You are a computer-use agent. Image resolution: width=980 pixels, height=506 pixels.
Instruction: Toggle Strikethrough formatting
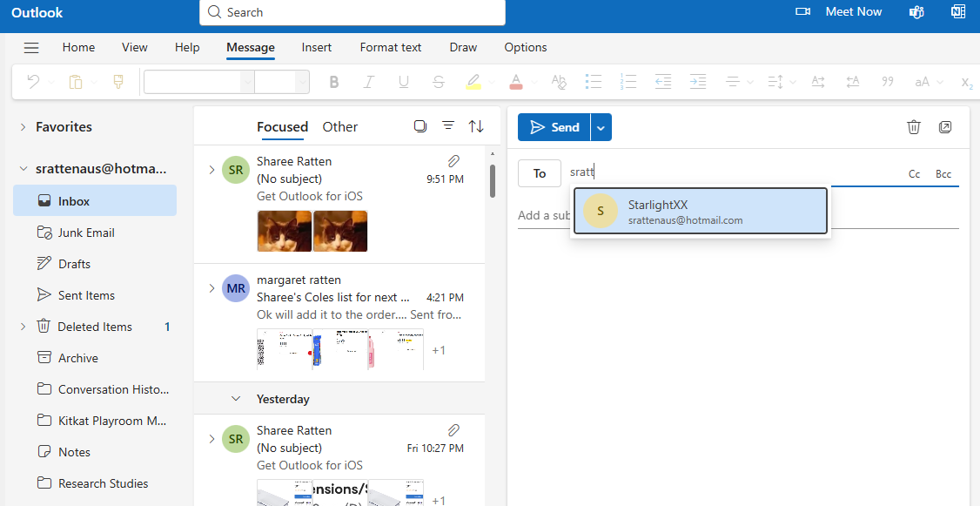point(439,82)
